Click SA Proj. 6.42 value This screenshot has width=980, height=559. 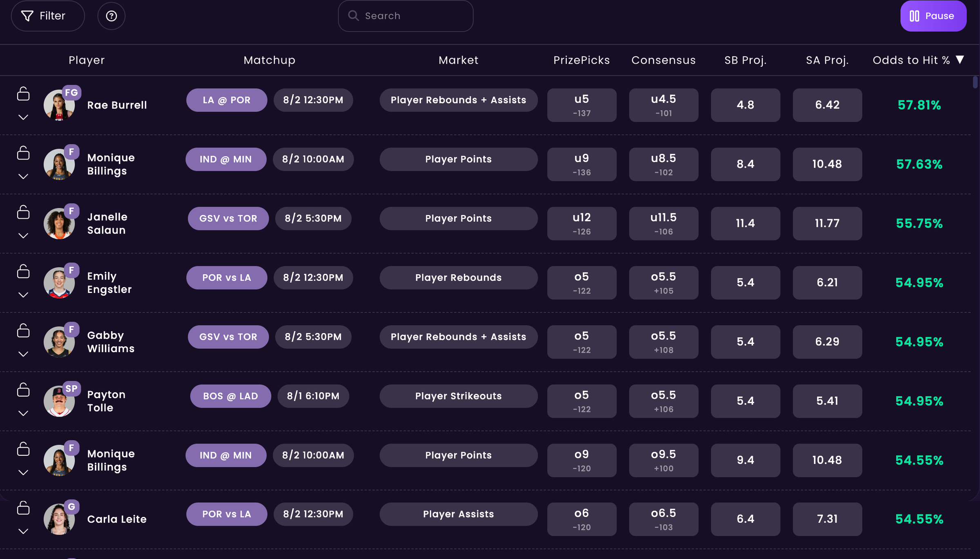(x=827, y=105)
